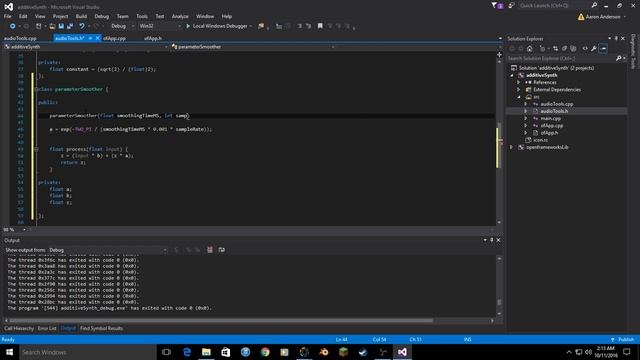Collapse the additiveSynth project node
The height and width of the screenshot is (360, 640).
pyautogui.click(x=512, y=76)
